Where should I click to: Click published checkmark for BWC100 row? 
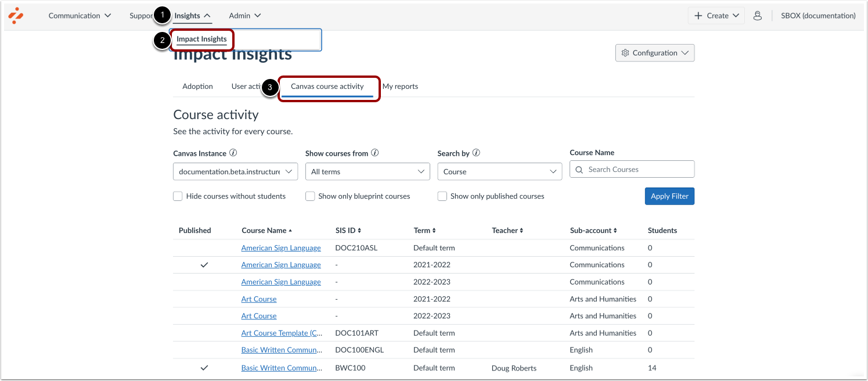[x=204, y=368]
